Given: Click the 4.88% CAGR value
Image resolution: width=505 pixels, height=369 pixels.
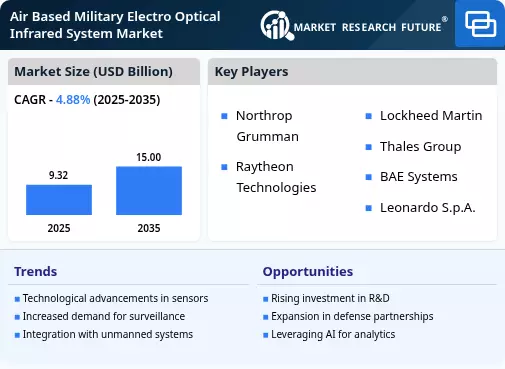Looking at the screenshot, I should [x=73, y=100].
